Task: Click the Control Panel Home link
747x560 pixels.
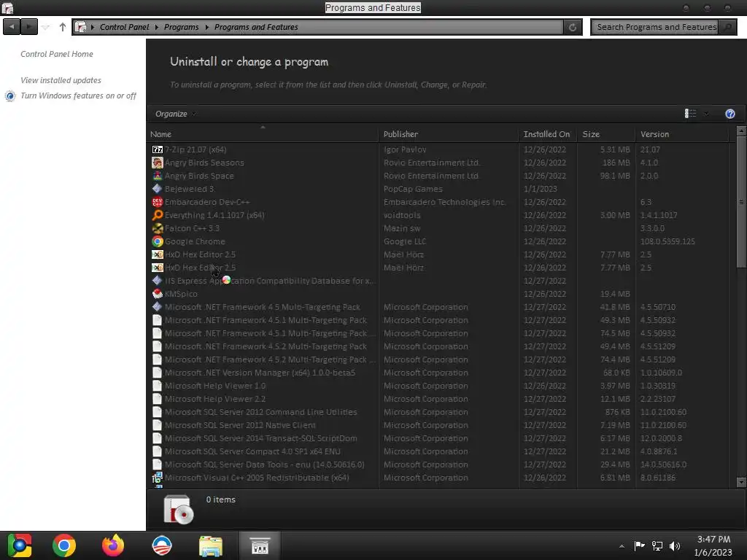Action: tap(57, 54)
